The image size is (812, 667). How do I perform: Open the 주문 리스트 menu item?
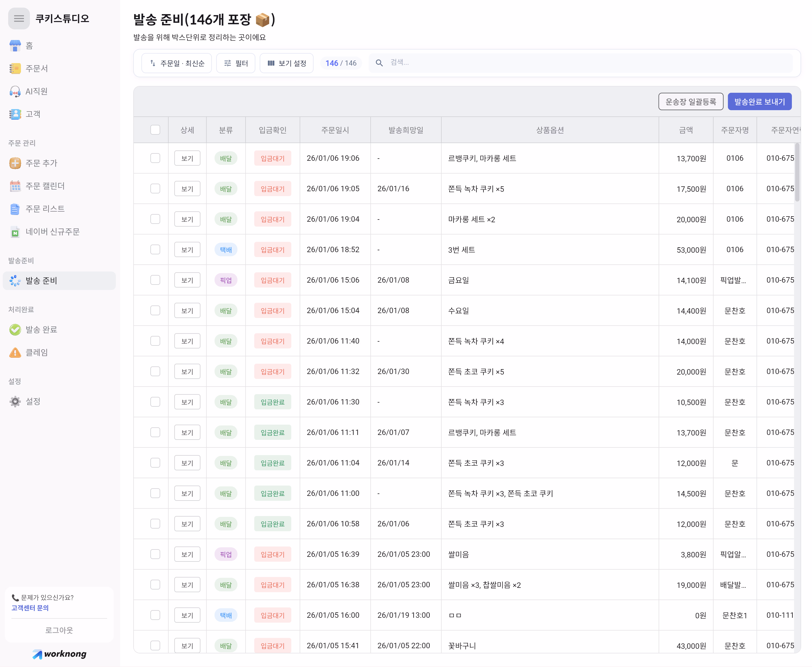pos(45,209)
